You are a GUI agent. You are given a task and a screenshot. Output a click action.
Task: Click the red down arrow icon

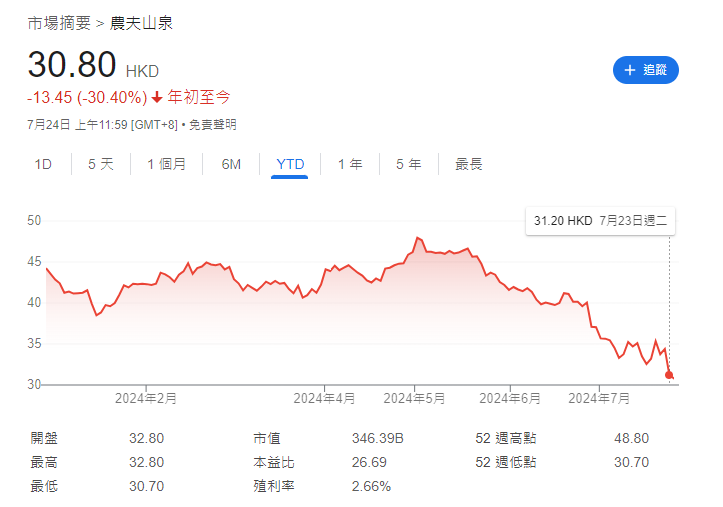(x=157, y=97)
